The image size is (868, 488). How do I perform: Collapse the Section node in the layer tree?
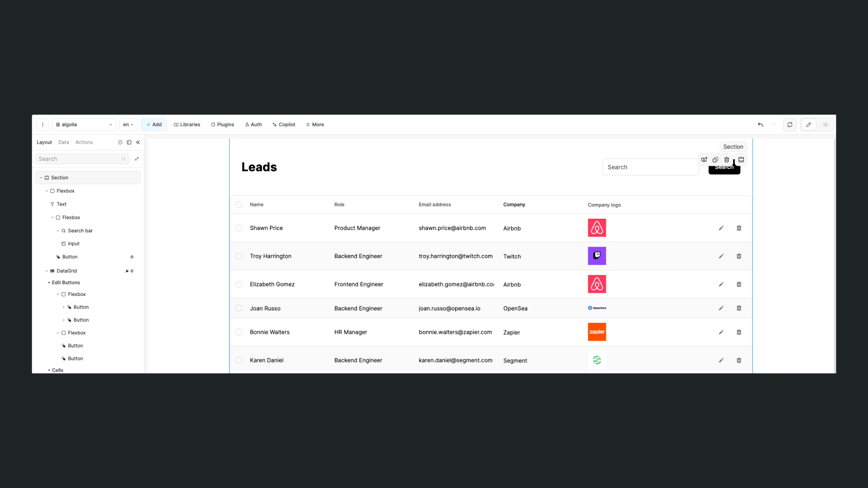41,178
